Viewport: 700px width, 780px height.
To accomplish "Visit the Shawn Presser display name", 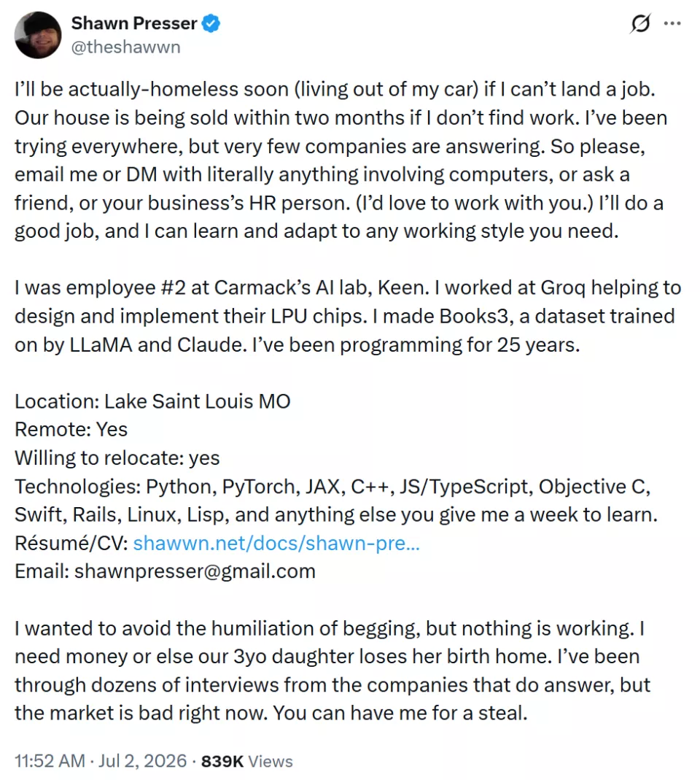I will (x=134, y=23).
